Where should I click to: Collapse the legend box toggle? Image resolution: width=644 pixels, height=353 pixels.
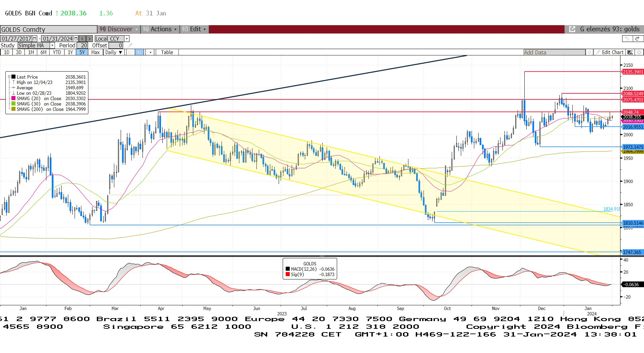[x=9, y=77]
